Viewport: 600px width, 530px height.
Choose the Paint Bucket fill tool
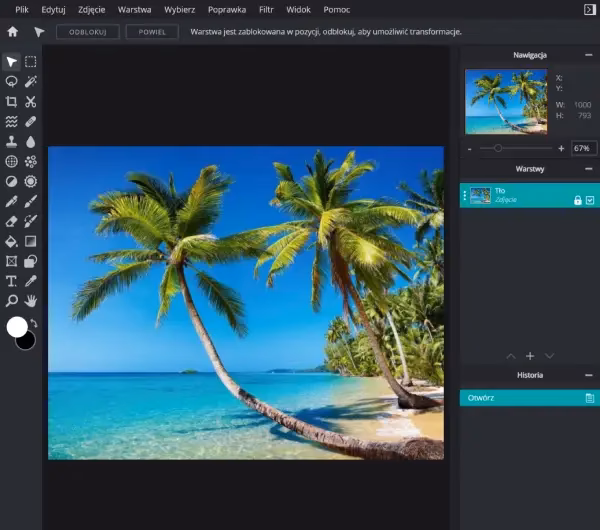[x=12, y=240]
